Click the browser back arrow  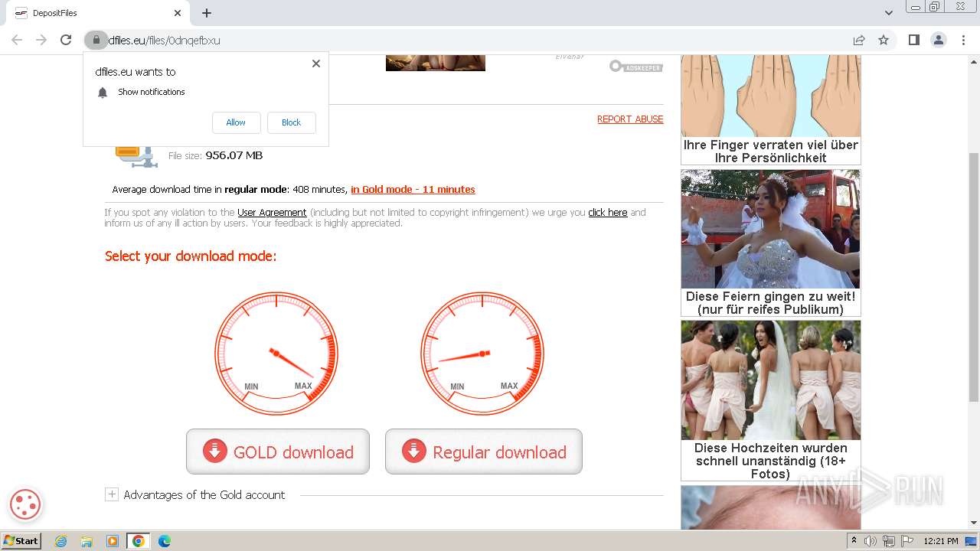pyautogui.click(x=17, y=40)
